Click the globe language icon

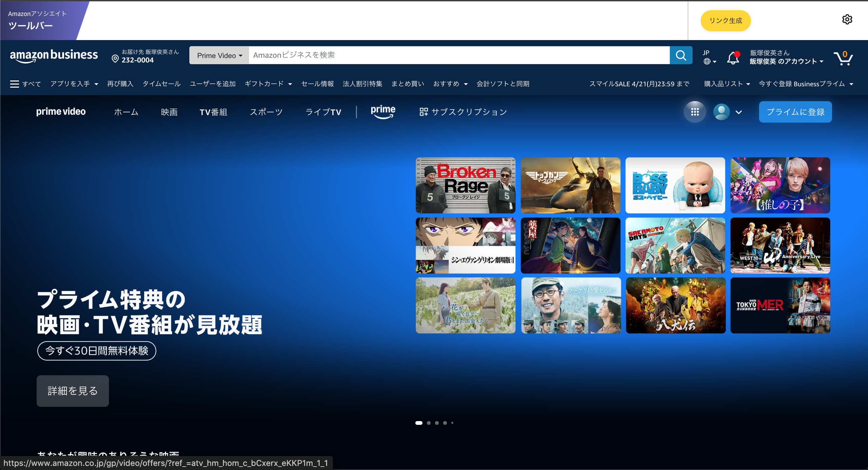pyautogui.click(x=707, y=61)
